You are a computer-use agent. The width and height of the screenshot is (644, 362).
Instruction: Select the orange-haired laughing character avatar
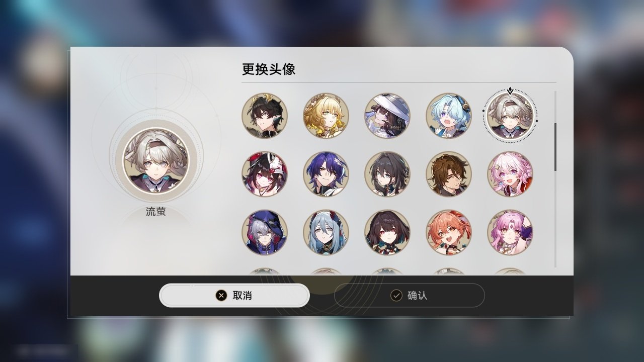tap(449, 232)
